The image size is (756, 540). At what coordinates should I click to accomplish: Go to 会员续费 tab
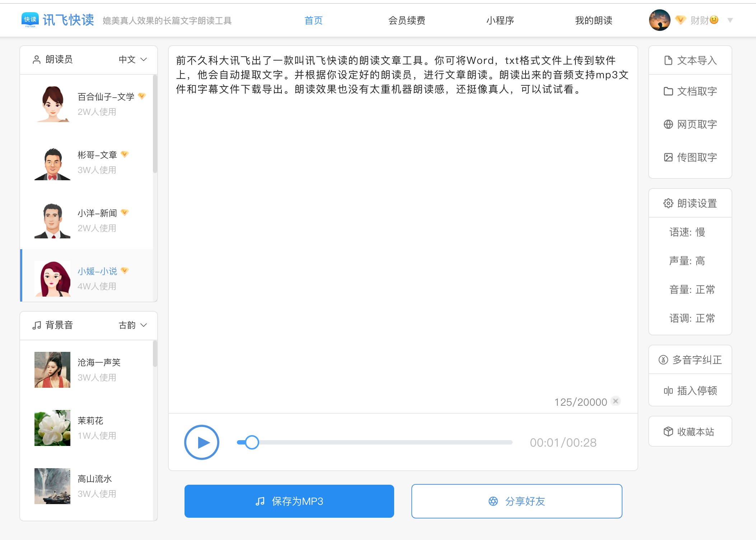point(406,20)
